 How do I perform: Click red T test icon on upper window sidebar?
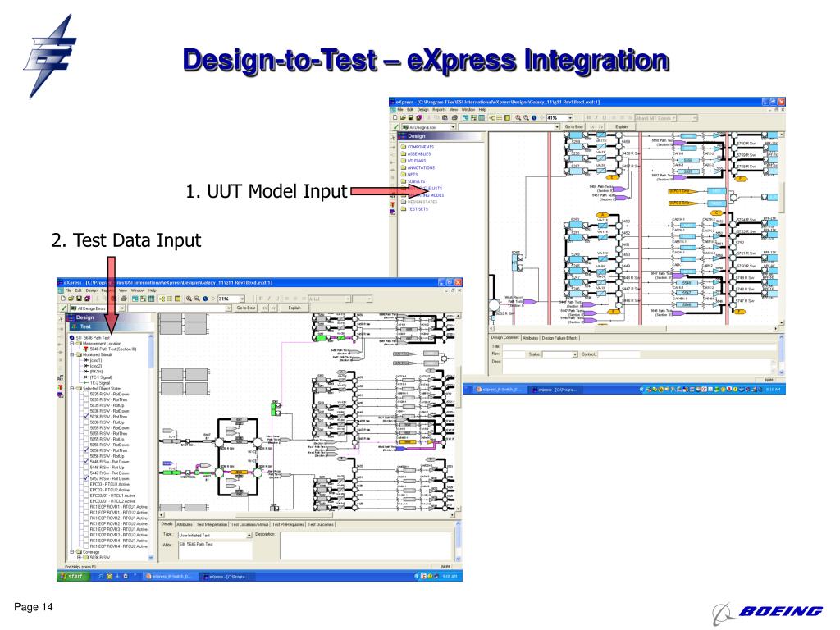392,204
